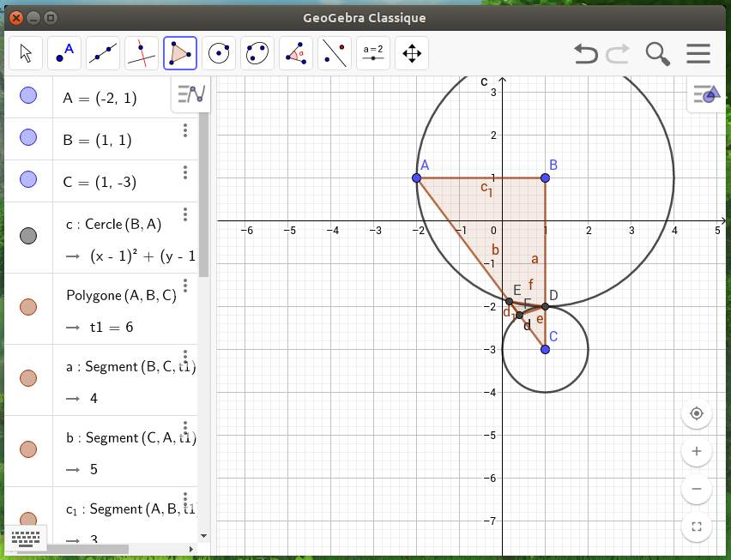Select the Move arrow tool
The width and height of the screenshot is (731, 560).
tap(26, 53)
